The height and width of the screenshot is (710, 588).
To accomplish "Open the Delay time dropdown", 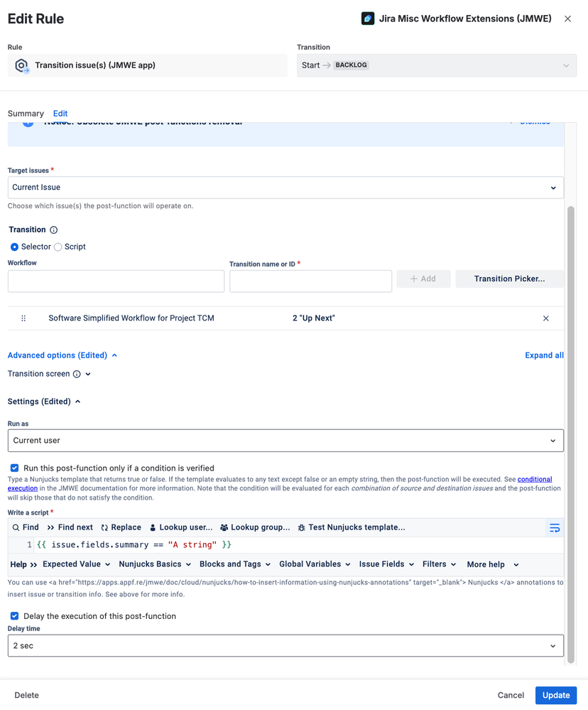I will tap(285, 646).
